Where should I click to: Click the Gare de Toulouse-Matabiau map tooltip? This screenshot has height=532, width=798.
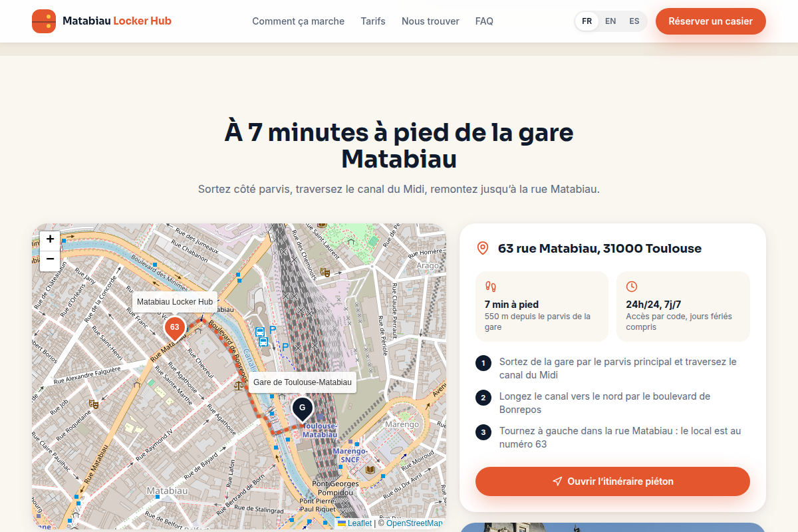click(x=303, y=382)
